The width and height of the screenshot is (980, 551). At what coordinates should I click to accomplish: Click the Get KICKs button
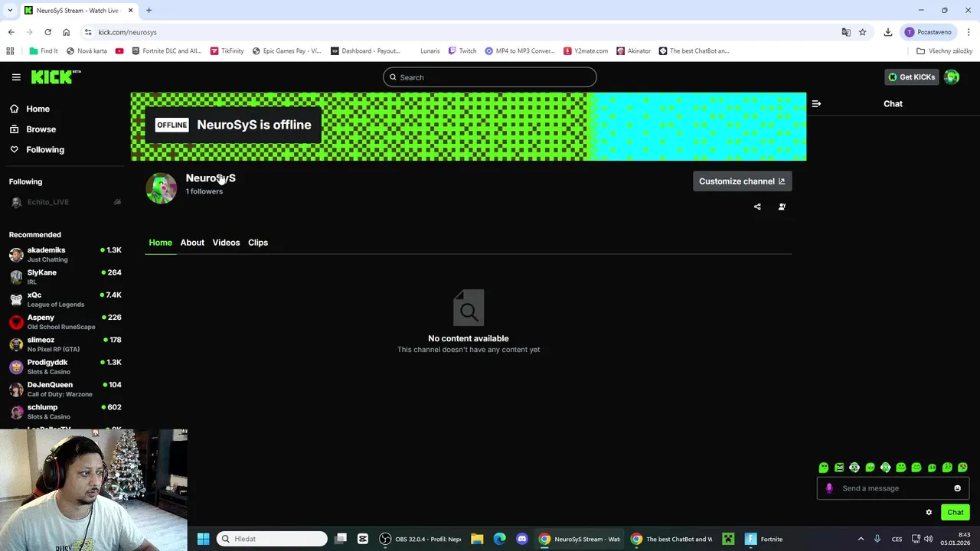click(911, 77)
